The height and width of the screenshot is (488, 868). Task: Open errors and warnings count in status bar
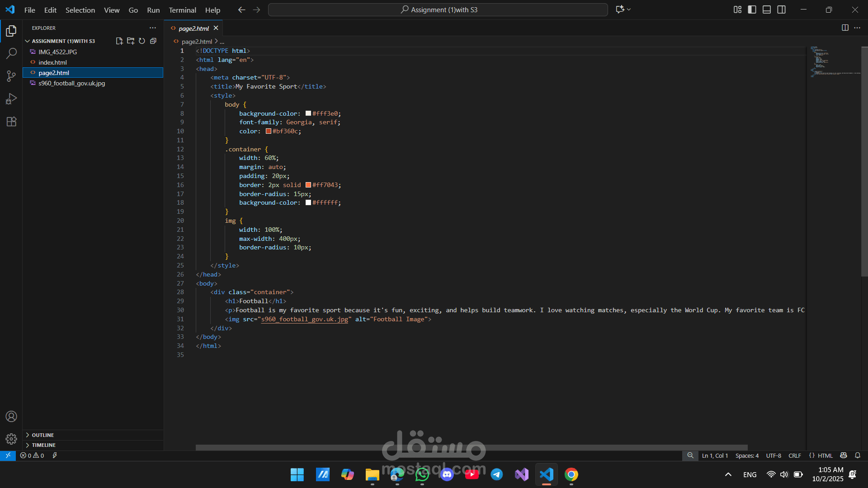[x=32, y=455]
